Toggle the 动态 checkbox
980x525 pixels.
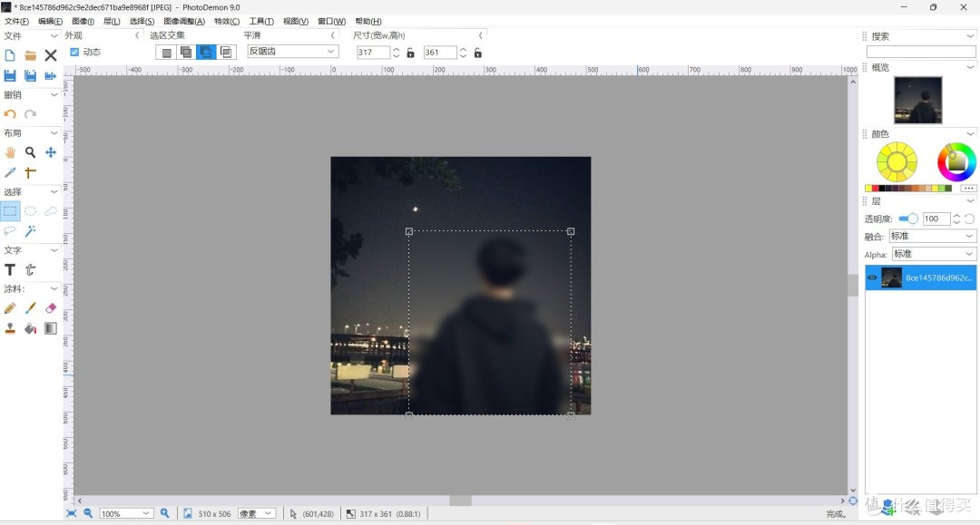pos(74,53)
